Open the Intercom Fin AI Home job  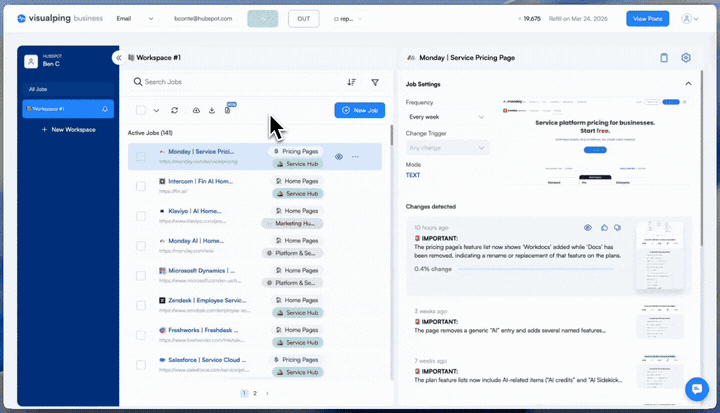coord(200,181)
